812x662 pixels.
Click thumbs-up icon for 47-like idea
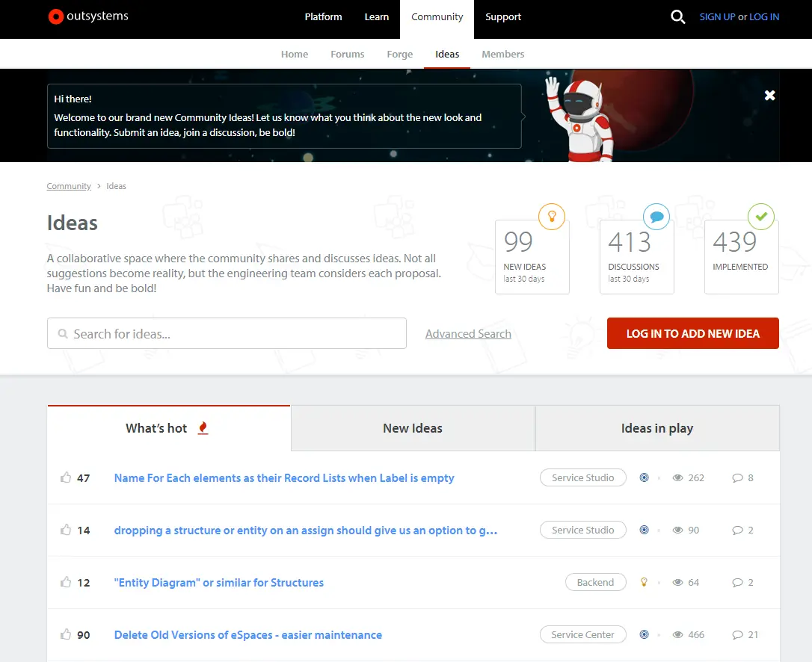tap(66, 477)
